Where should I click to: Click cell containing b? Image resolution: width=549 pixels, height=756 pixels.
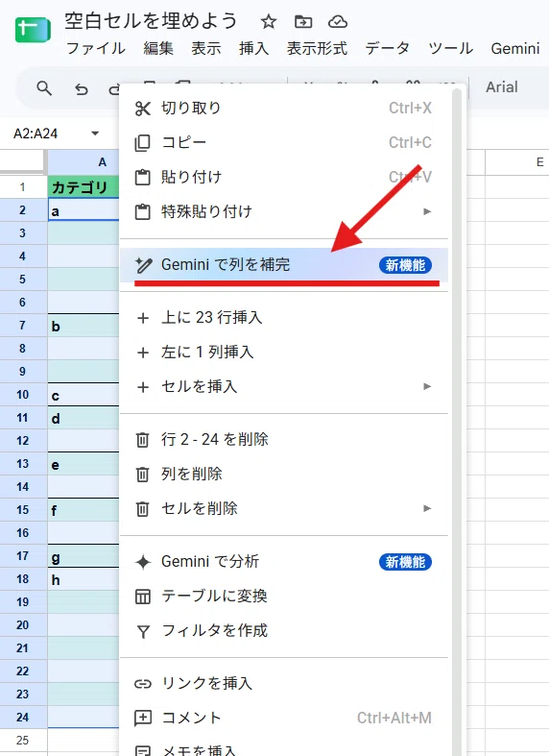pyautogui.click(x=84, y=326)
